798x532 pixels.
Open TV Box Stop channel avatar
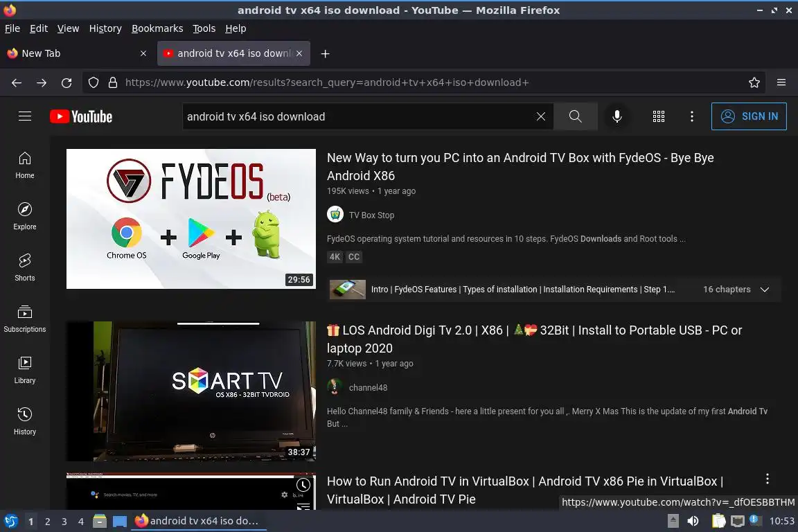[335, 214]
